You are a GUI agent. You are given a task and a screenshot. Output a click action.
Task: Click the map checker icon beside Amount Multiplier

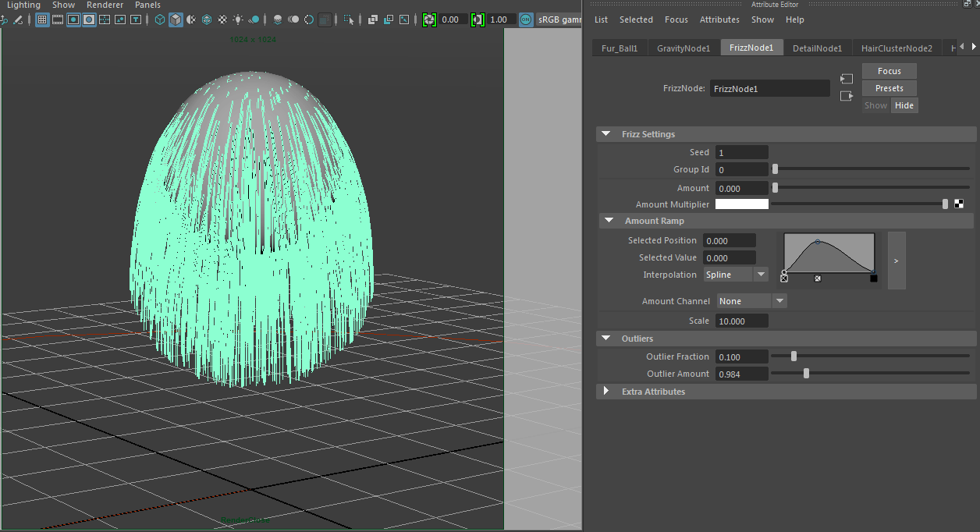[x=959, y=204]
